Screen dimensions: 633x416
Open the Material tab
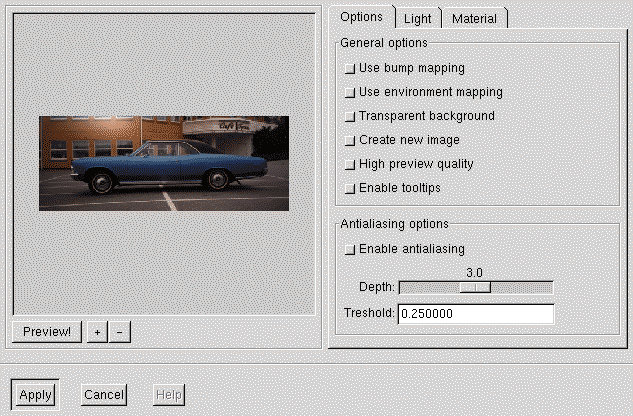[474, 19]
